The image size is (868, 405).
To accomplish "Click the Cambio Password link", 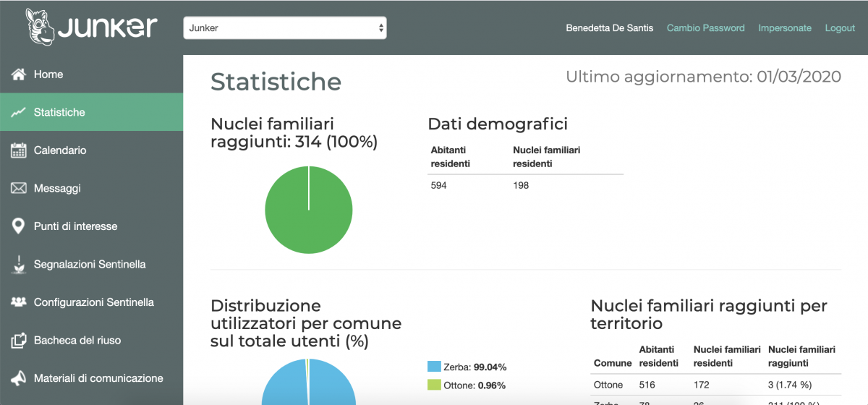I will point(705,28).
